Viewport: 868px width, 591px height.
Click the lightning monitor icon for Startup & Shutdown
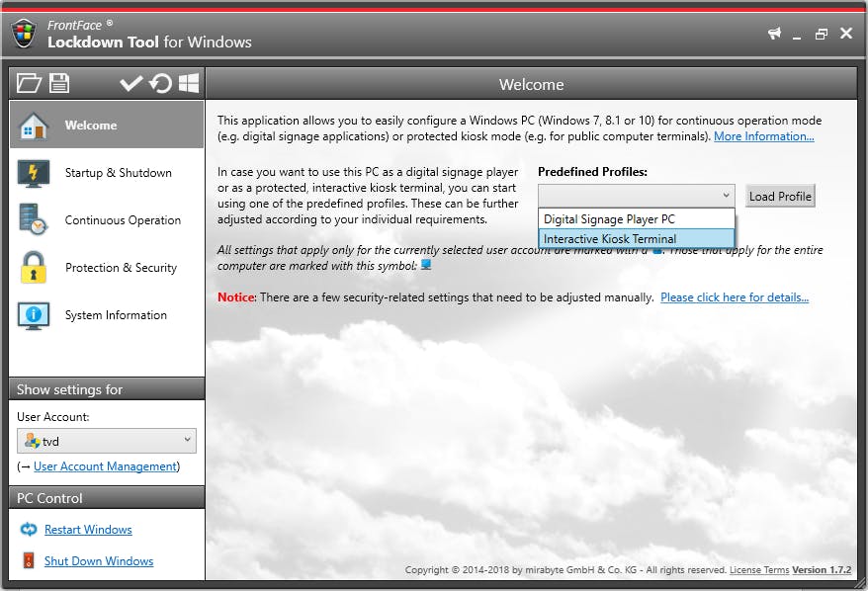(34, 173)
